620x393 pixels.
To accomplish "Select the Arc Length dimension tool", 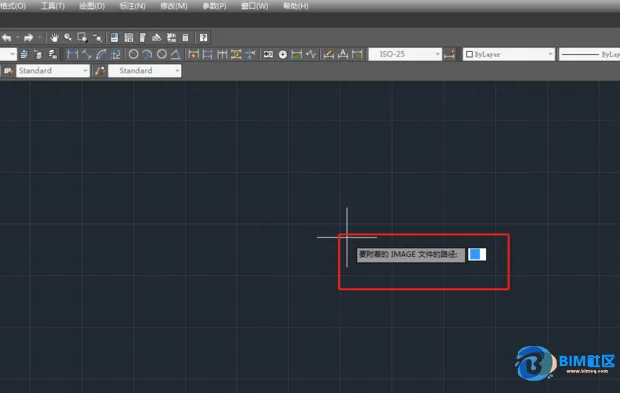I will pos(101,54).
